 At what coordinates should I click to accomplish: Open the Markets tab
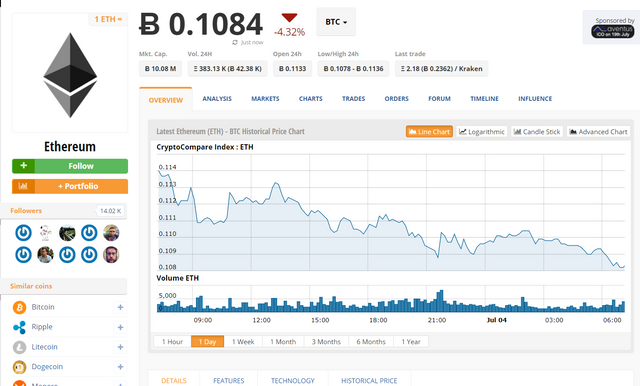point(265,99)
